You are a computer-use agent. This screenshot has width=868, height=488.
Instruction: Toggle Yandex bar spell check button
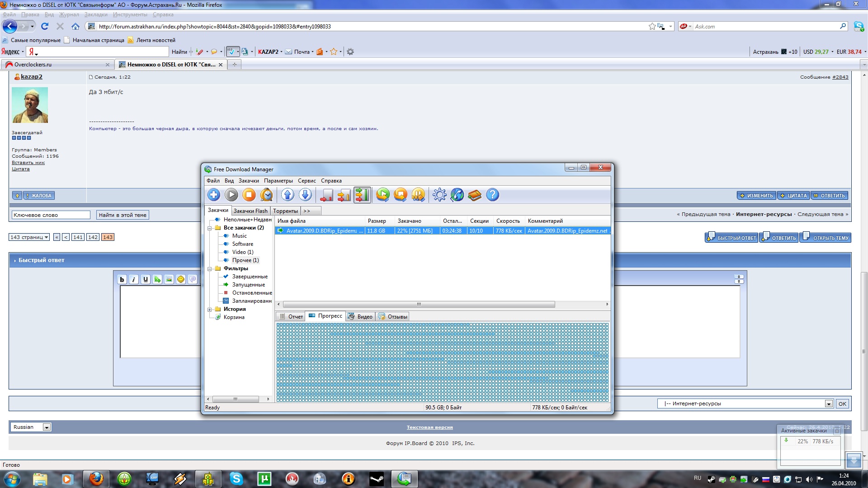coord(231,52)
